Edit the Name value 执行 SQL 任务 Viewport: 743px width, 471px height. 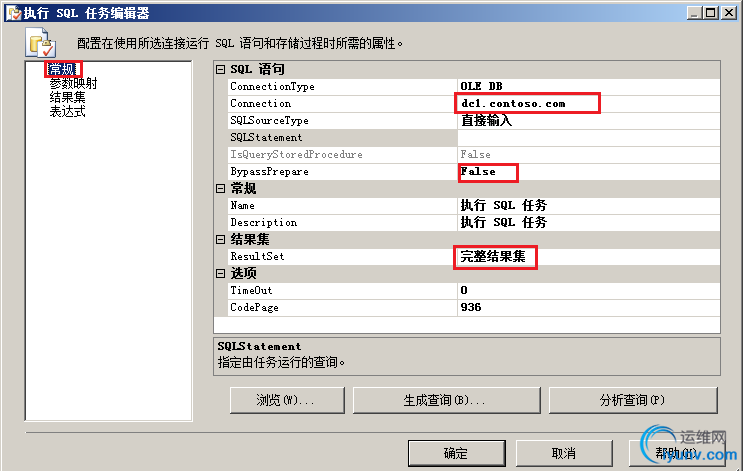point(588,205)
